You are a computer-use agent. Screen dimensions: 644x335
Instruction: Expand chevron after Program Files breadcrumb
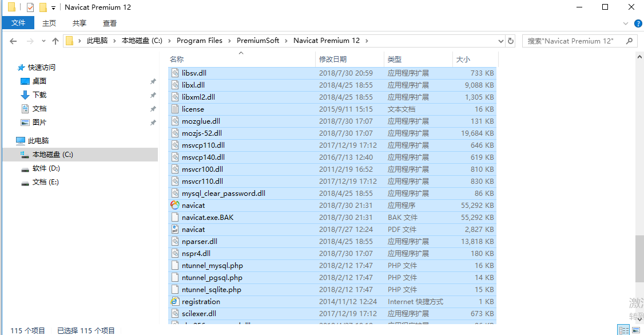coord(229,41)
